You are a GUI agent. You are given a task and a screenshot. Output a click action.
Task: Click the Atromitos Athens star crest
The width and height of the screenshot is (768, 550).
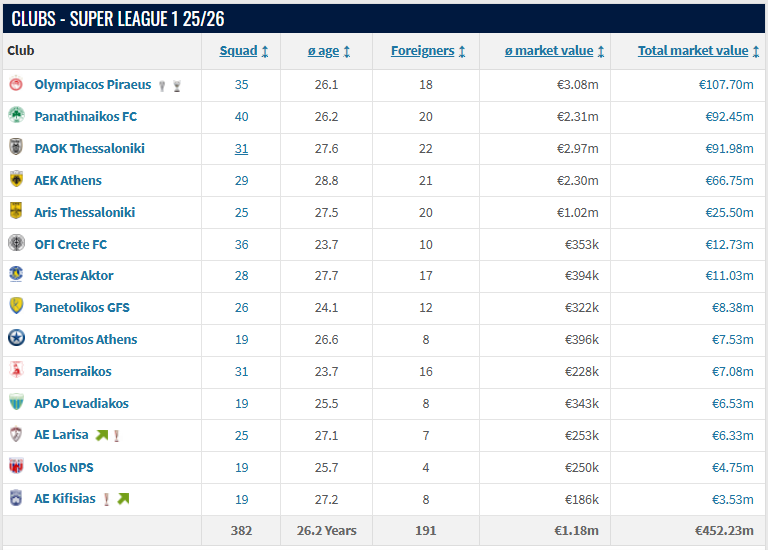[x=16, y=338]
